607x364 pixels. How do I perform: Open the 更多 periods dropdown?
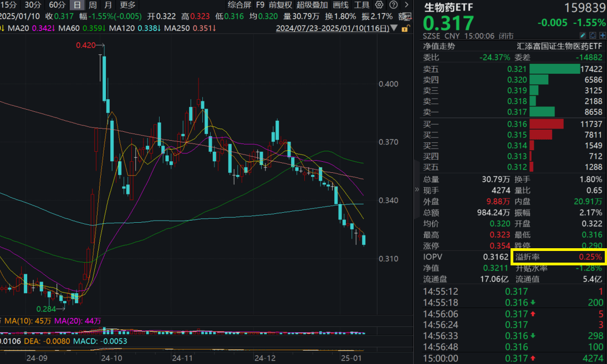click(x=128, y=5)
